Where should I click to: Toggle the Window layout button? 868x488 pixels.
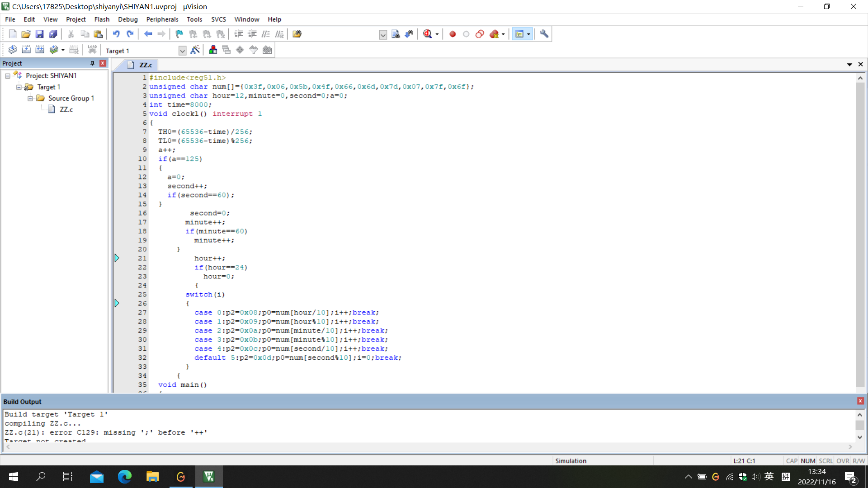coord(519,34)
